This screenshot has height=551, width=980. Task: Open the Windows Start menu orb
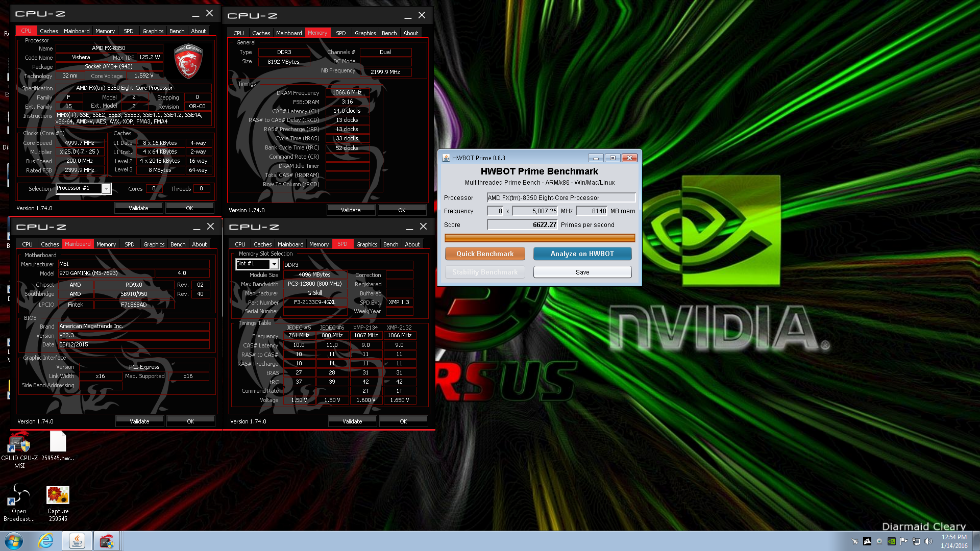click(x=14, y=541)
